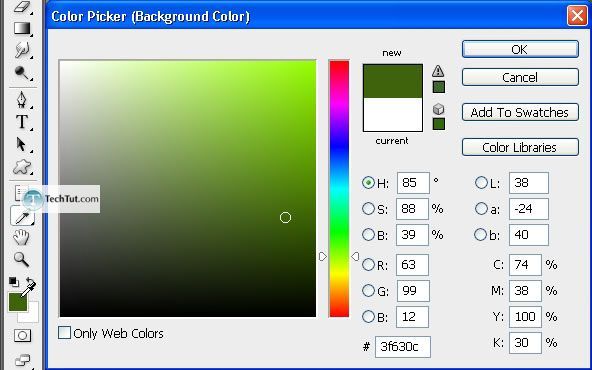This screenshot has width=592, height=370.
Task: Click the toolbar foreground color swatch
Action: point(18,302)
